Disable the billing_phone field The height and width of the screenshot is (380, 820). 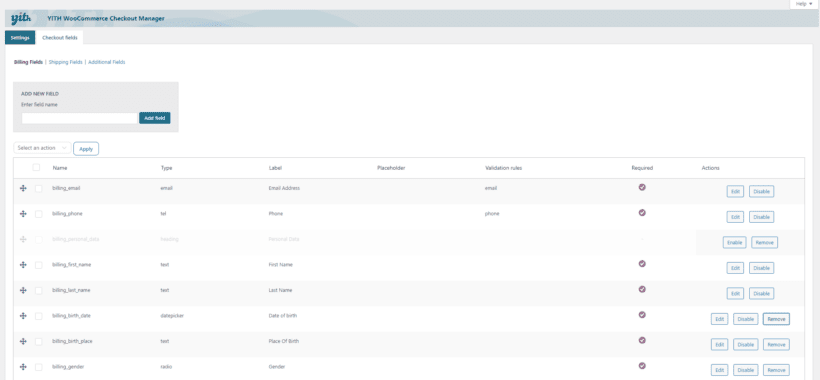tap(761, 217)
